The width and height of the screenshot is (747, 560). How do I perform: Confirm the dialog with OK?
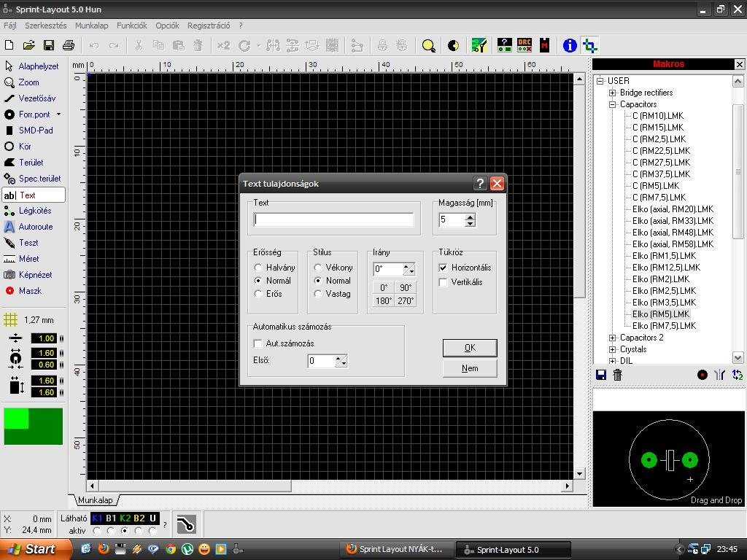(x=470, y=348)
